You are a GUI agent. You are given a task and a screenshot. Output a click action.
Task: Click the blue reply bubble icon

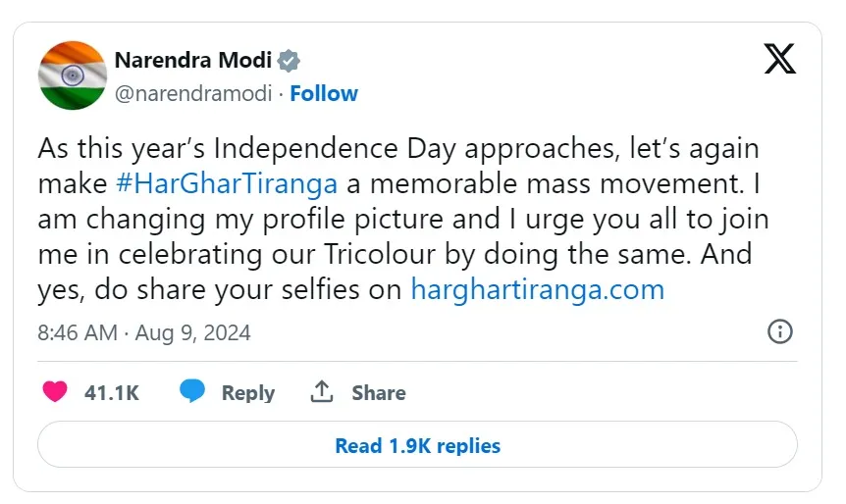(192, 392)
